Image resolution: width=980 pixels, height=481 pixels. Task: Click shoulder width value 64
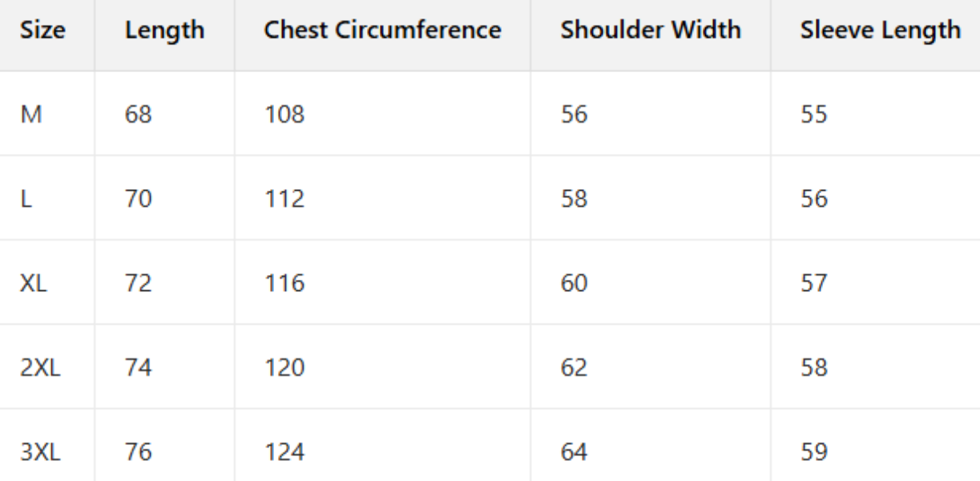[574, 452]
